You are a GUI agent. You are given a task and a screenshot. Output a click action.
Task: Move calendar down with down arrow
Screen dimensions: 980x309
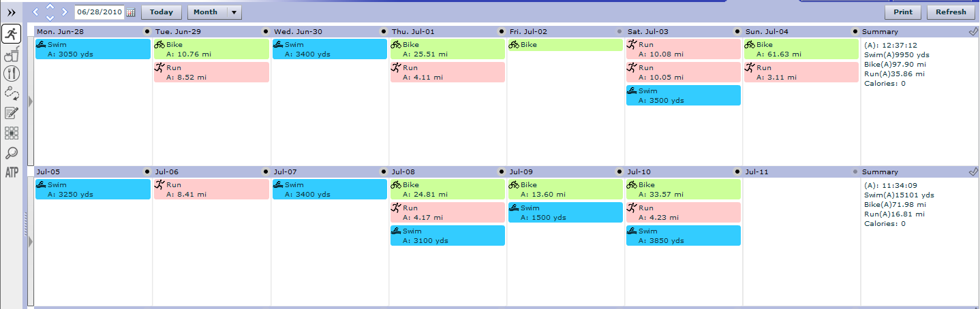[x=50, y=18]
